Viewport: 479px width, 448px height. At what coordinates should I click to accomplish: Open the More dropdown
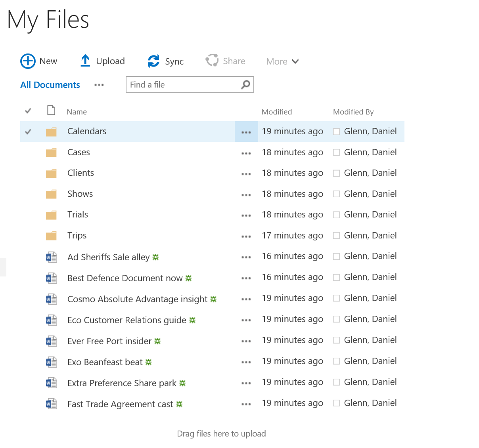[x=282, y=61]
